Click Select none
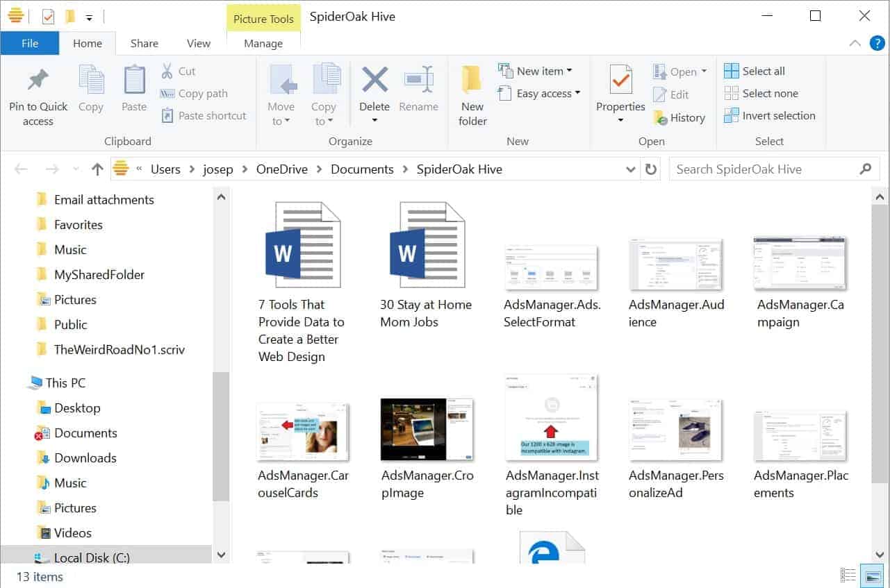Image resolution: width=890 pixels, height=588 pixels. (761, 93)
